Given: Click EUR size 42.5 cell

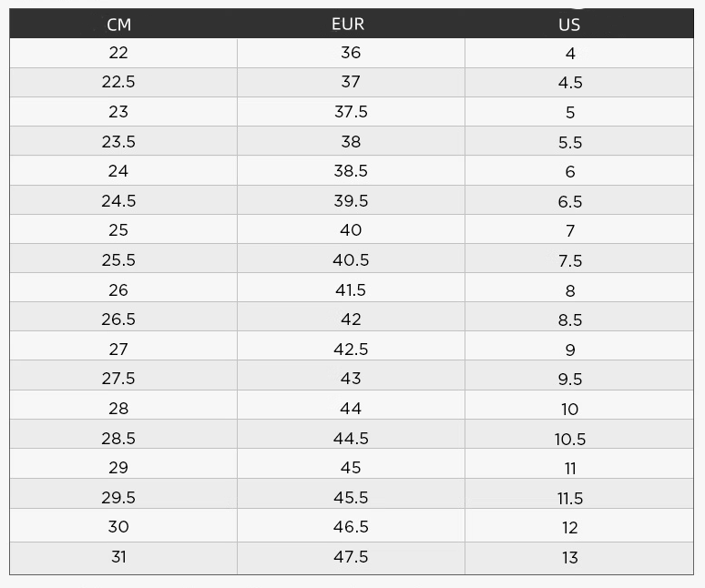Looking at the screenshot, I should (351, 350).
